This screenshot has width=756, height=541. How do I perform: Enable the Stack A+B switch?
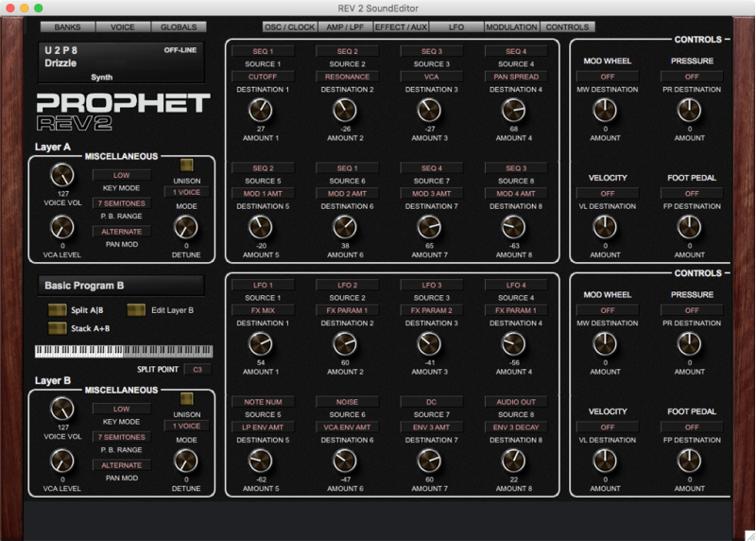[x=58, y=328]
